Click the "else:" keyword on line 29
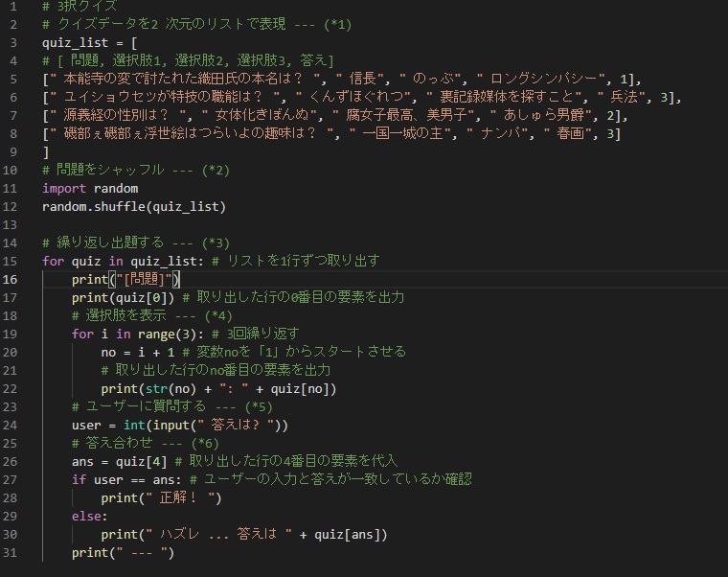Image resolution: width=728 pixels, height=577 pixels. tap(90, 516)
